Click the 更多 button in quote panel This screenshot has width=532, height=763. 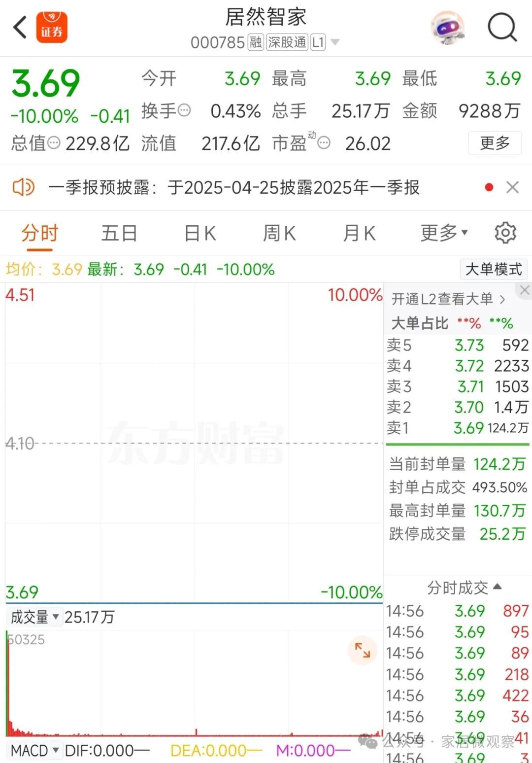495,143
